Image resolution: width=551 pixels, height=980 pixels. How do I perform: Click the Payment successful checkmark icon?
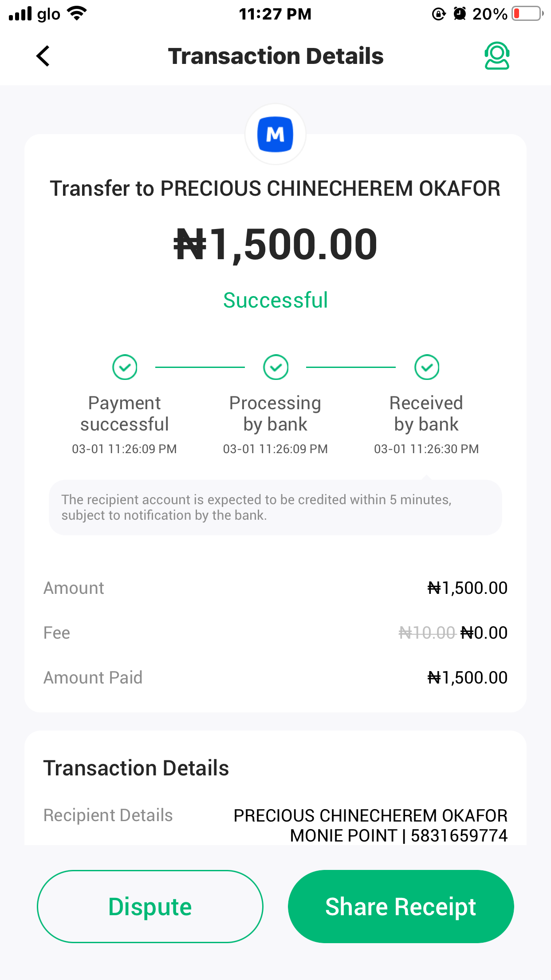pos(125,367)
